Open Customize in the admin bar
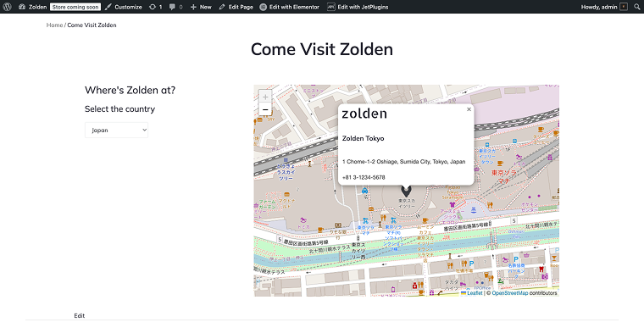Viewport: 644px width, 322px height. (x=123, y=7)
